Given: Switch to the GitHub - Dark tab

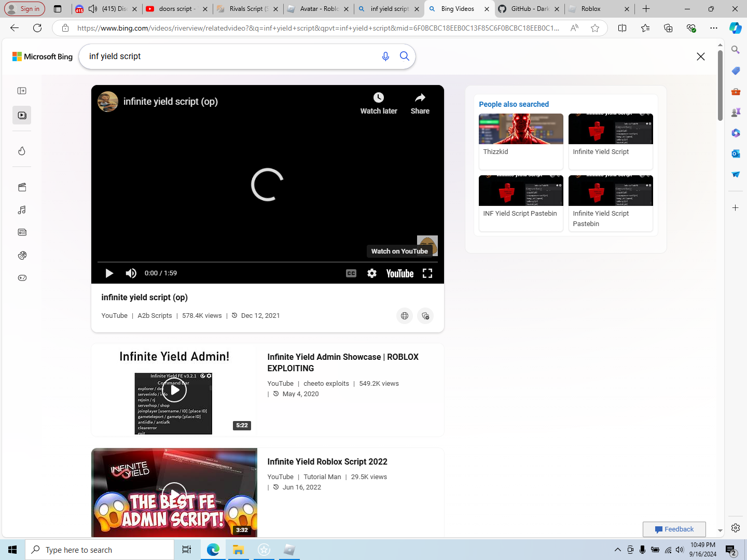Looking at the screenshot, I should click(x=530, y=9).
